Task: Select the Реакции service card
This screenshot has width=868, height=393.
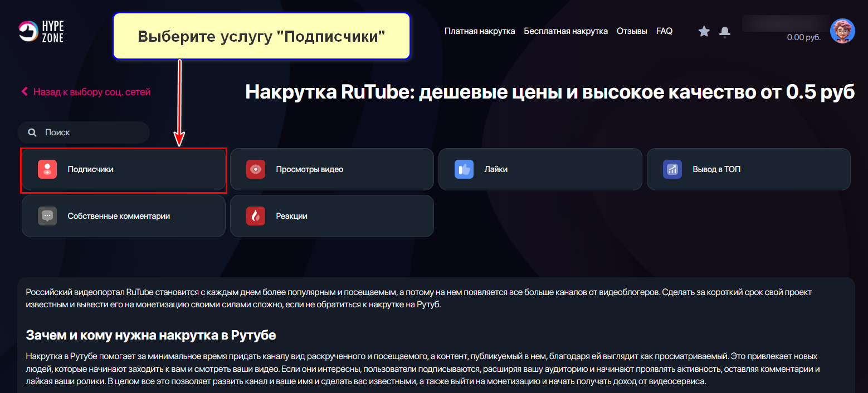Action: click(332, 216)
